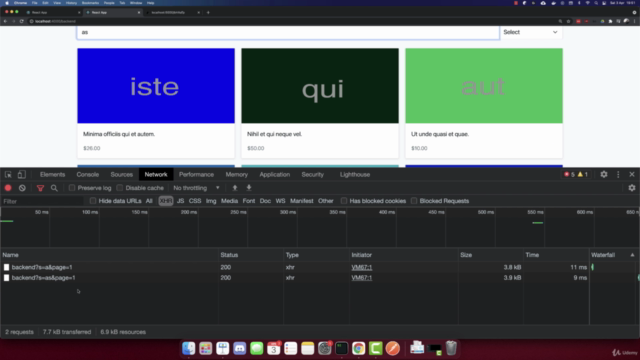Filter by Manifest request type
This screenshot has width=640, height=360.
tap(302, 201)
